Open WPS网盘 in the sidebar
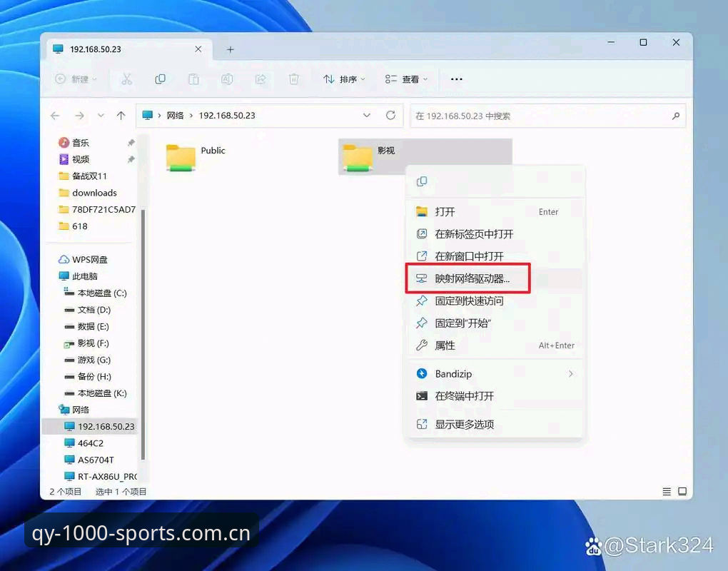 pyautogui.click(x=83, y=260)
